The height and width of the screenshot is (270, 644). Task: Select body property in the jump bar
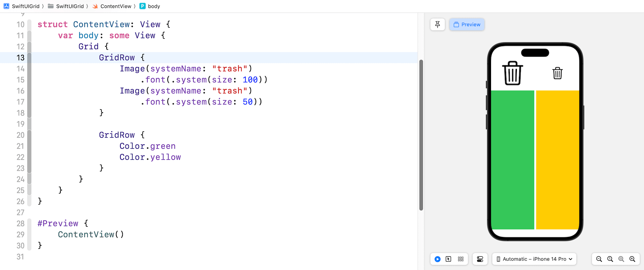(150, 6)
